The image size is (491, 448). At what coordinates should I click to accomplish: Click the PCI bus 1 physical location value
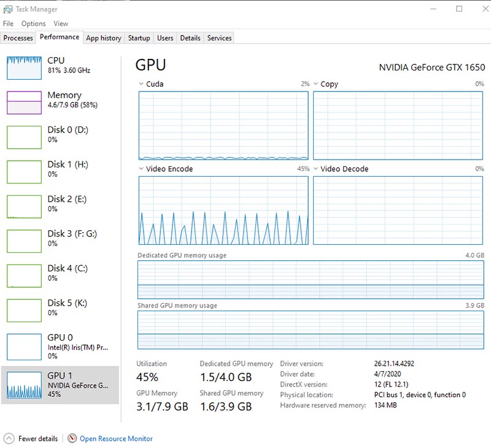(420, 395)
